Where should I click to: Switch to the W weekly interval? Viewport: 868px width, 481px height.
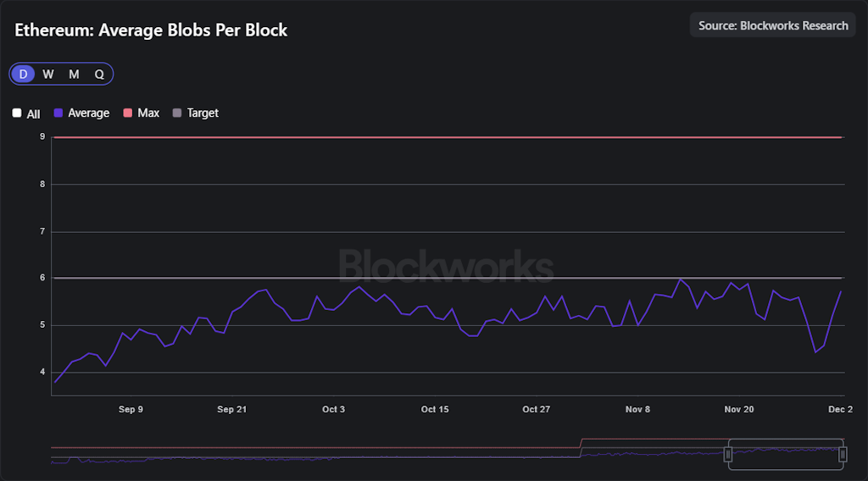point(48,74)
